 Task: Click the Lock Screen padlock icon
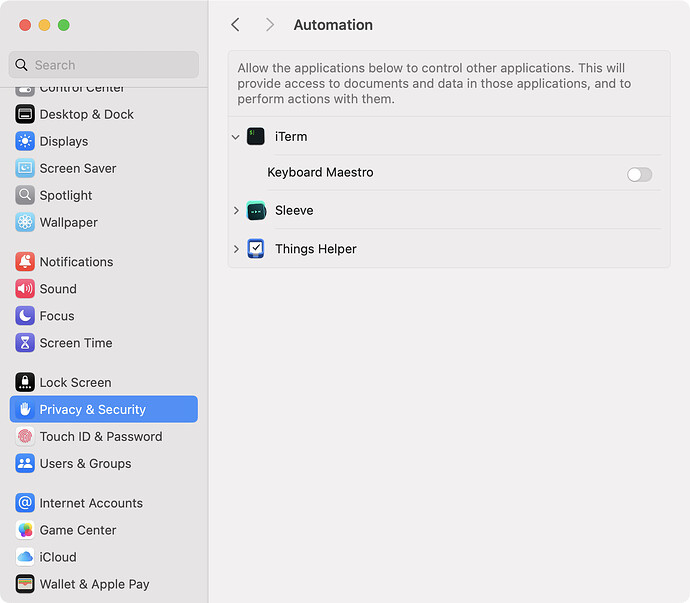25,382
